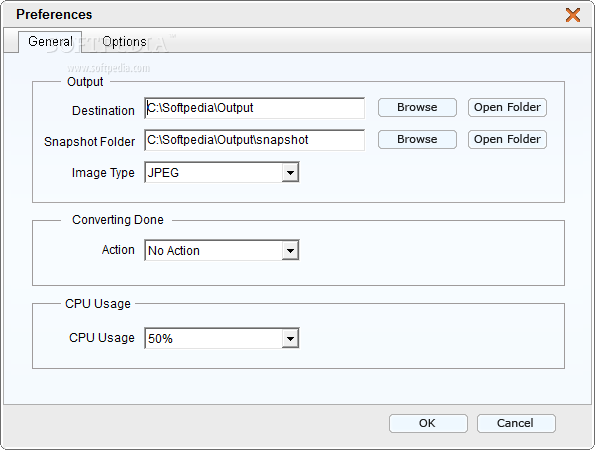The width and height of the screenshot is (595, 450).
Task: Click the Image Type label
Action: [x=103, y=173]
